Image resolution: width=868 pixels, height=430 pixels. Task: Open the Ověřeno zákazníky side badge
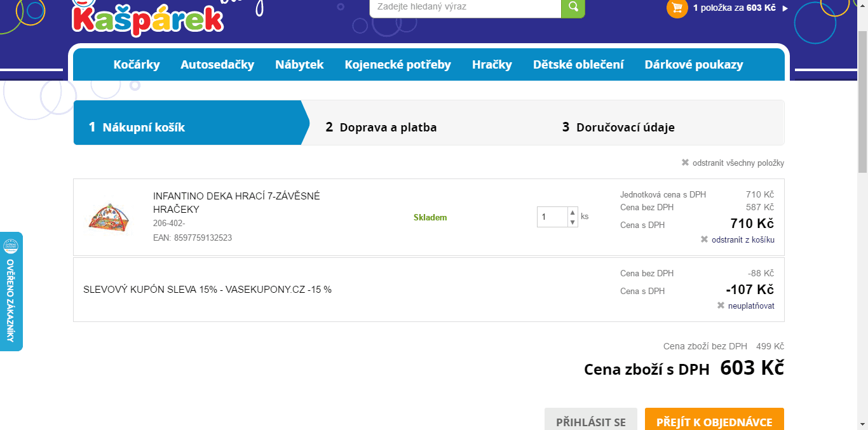(11, 292)
